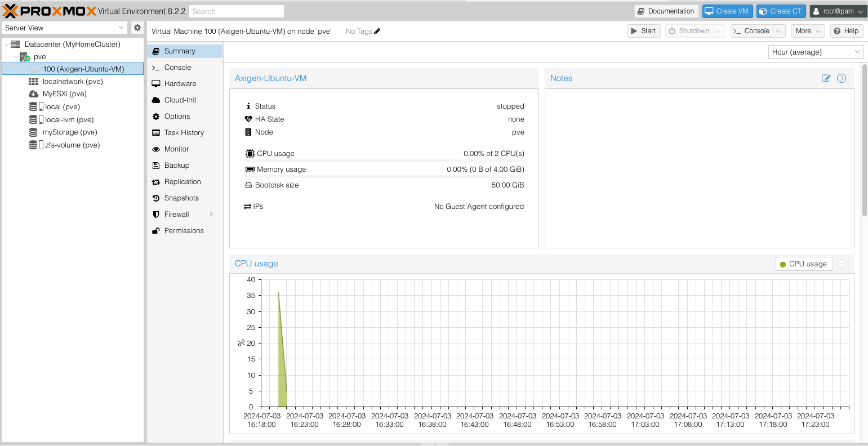
Task: Open the Permissions tab
Action: [185, 231]
